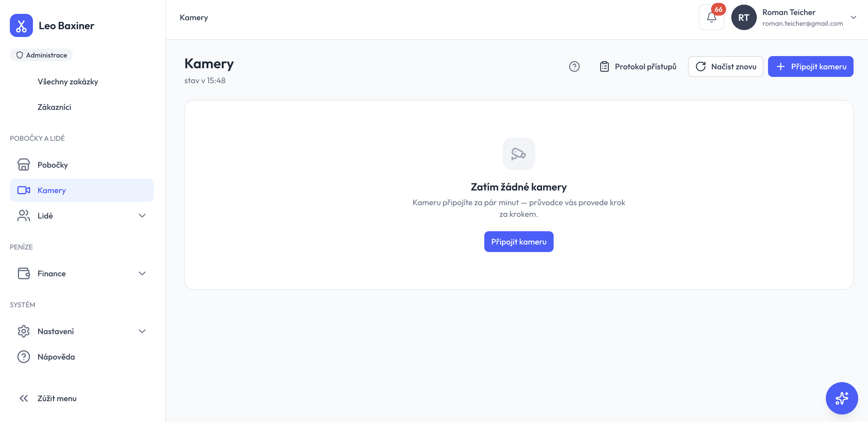Select the Kamery sidebar item
The height and width of the screenshot is (422, 868).
[81, 190]
